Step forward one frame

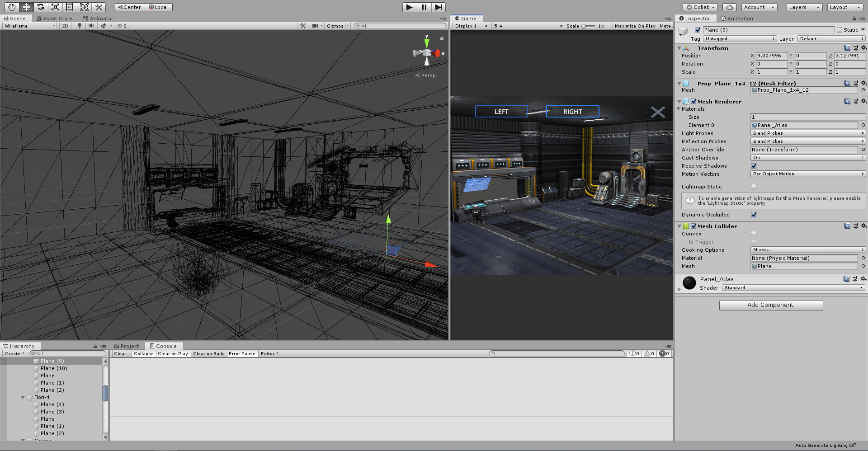point(439,7)
